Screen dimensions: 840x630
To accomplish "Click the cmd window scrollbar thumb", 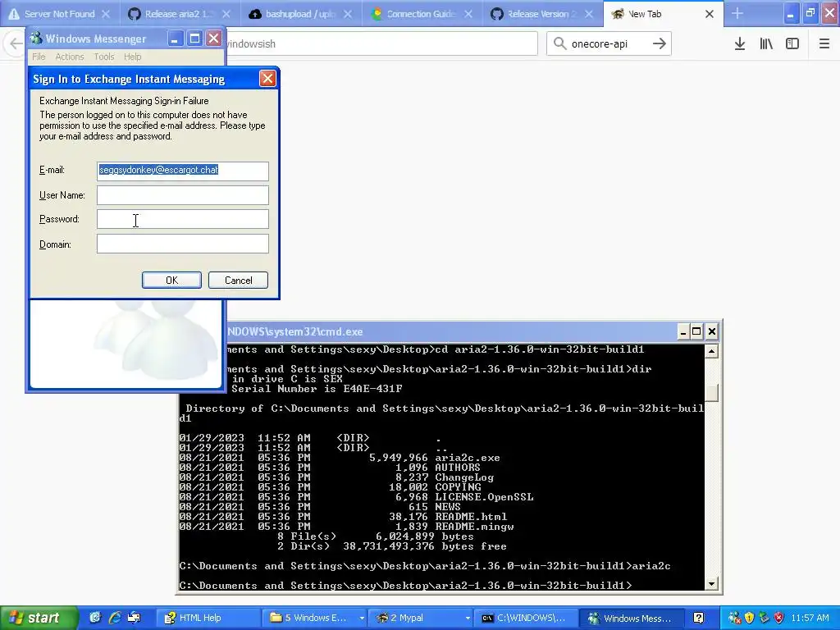I will (711, 393).
